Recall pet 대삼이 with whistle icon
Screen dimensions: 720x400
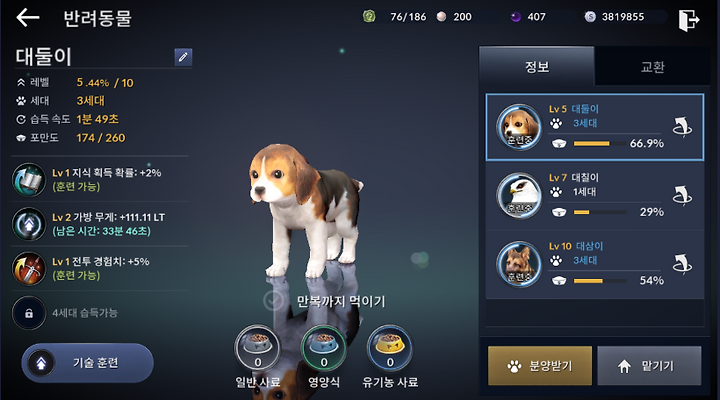(x=682, y=264)
